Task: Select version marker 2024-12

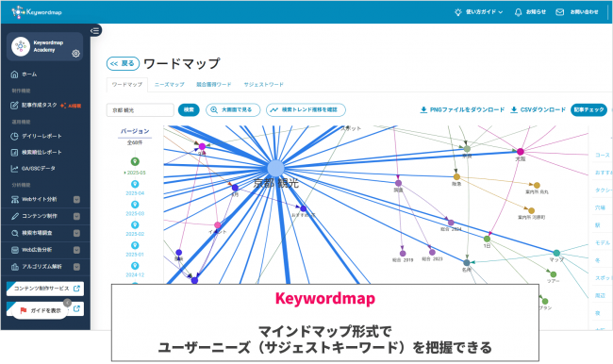Action: pos(135,266)
